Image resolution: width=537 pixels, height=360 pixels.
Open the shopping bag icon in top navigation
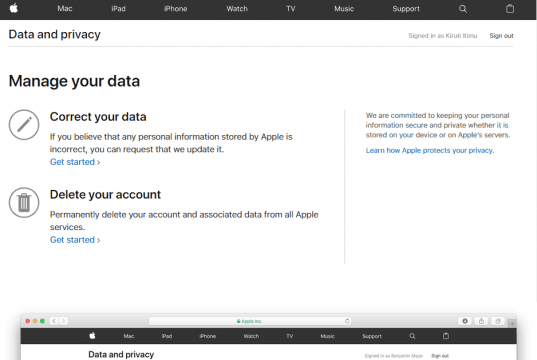point(510,9)
